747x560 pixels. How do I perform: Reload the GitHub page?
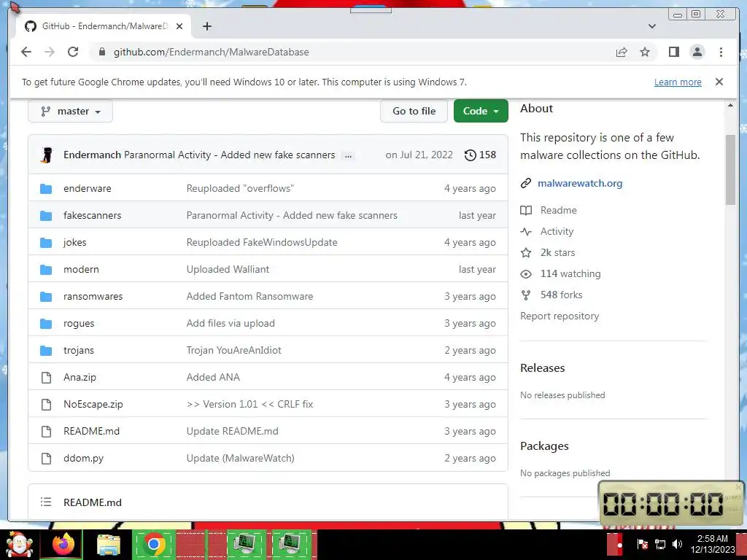(x=73, y=52)
